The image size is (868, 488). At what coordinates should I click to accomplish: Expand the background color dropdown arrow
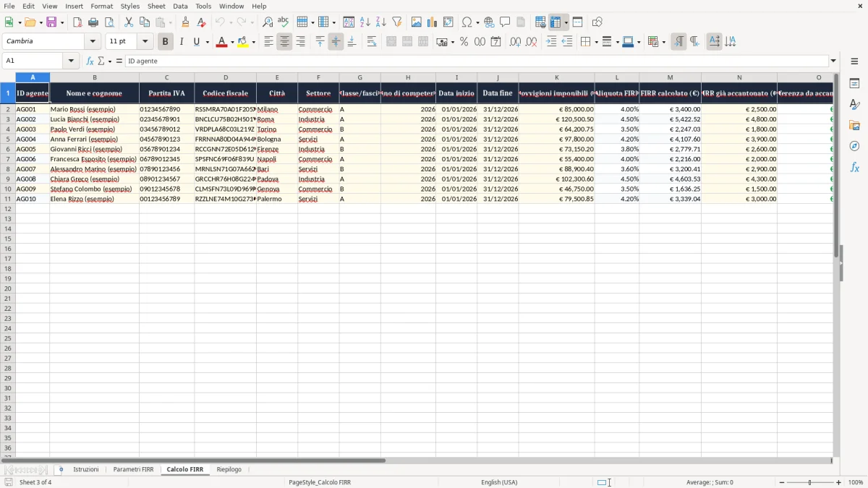coord(253,42)
